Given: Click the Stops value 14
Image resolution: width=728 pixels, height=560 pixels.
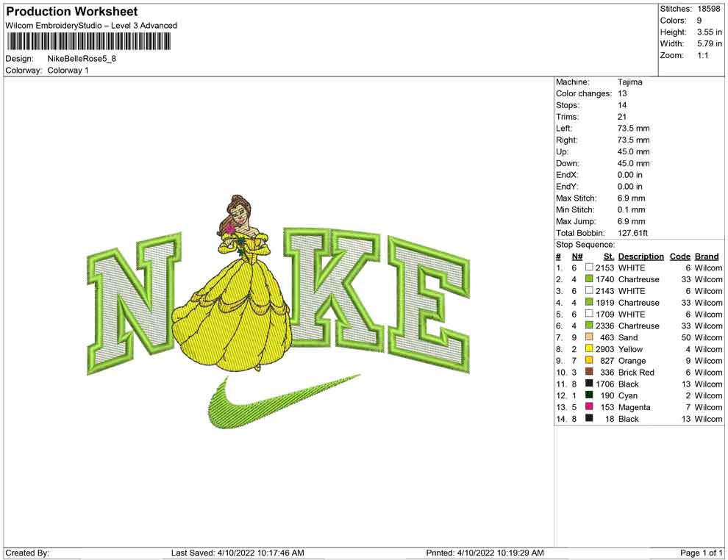Looking at the screenshot, I should (x=622, y=105).
